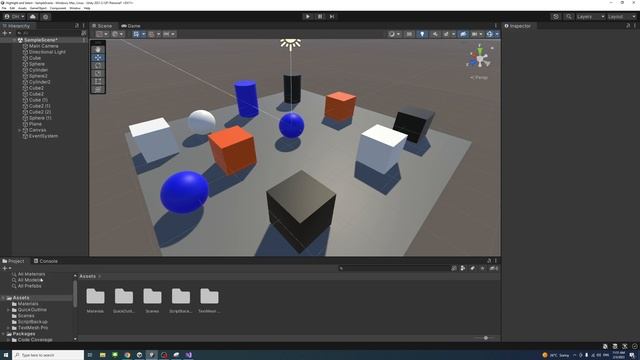Select Plane in Hierarchy
This screenshot has width=640, height=360.
[x=35, y=124]
